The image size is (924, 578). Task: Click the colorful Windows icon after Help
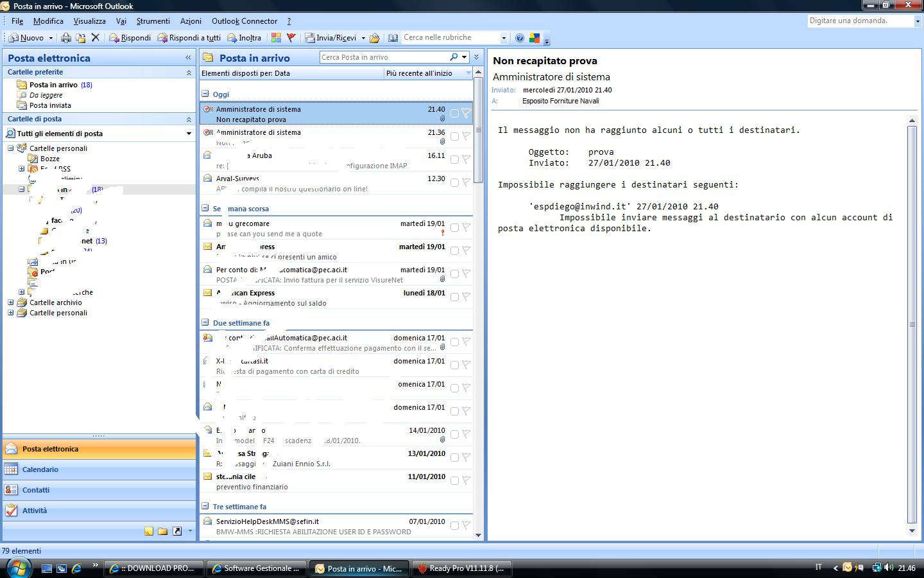pyautogui.click(x=534, y=38)
